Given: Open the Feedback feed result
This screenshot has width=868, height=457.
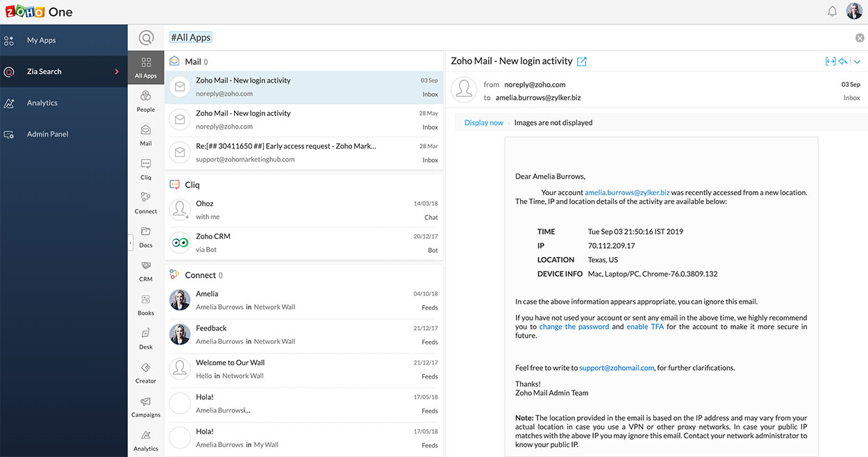Looking at the screenshot, I should click(304, 334).
